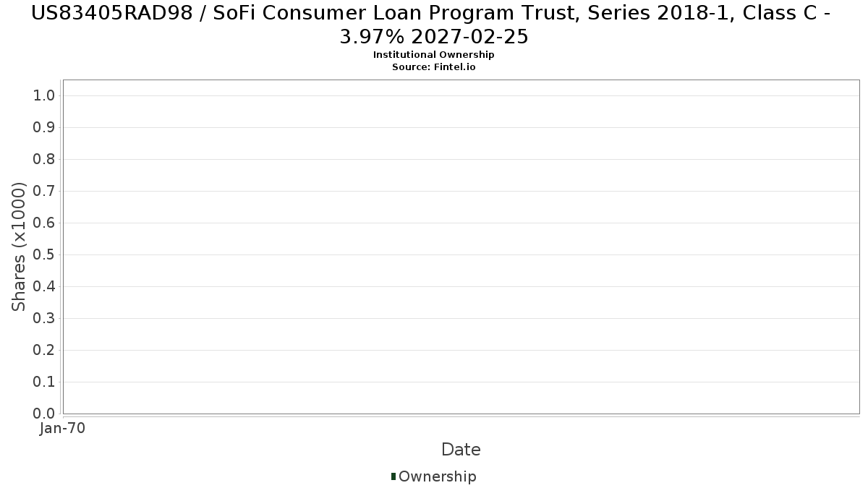Image resolution: width=868 pixels, height=488 pixels.
Task: Click the Jan-70 x-axis tick label
Action: click(62, 429)
